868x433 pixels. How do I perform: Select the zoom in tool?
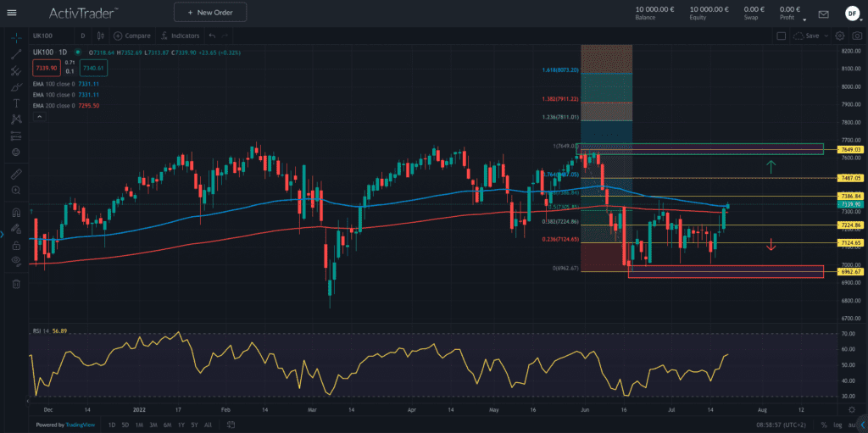coord(16,191)
